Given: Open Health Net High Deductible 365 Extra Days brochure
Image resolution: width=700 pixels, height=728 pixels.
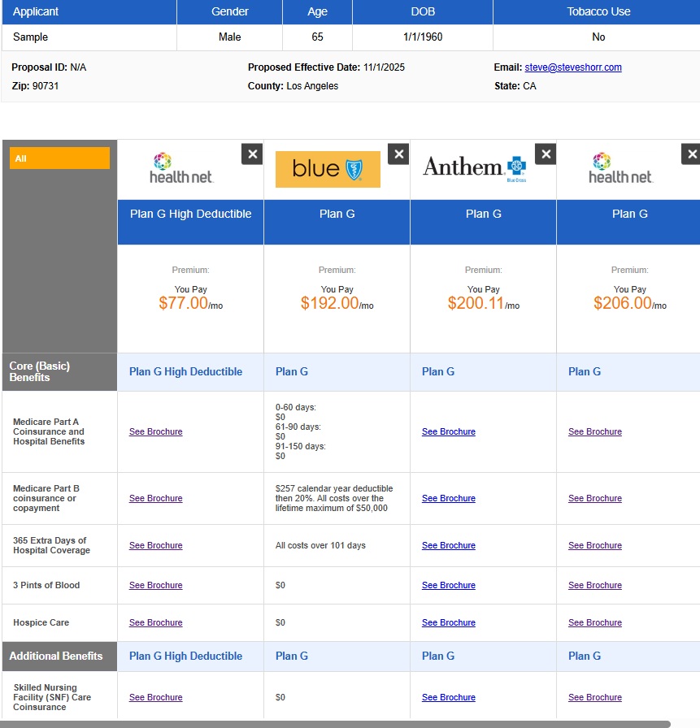Looking at the screenshot, I should click(x=155, y=546).
